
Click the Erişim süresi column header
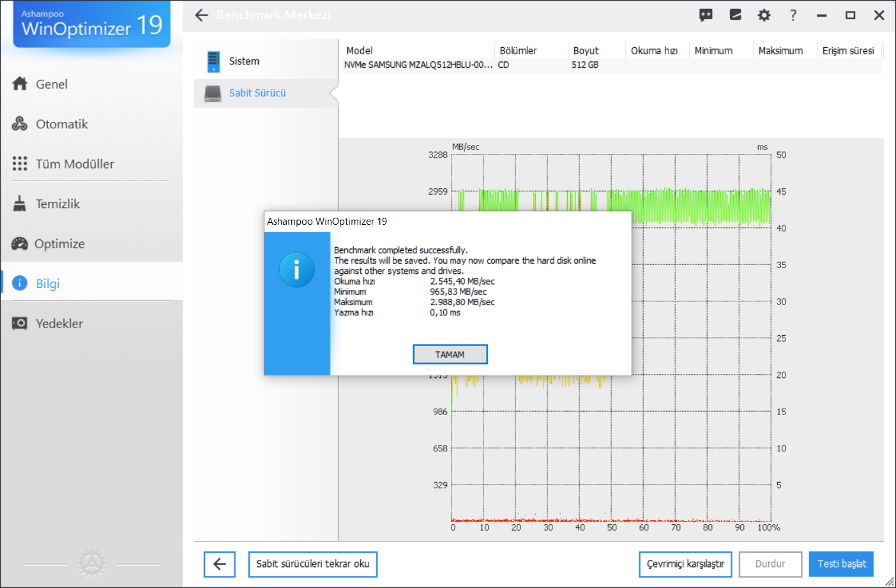(x=848, y=50)
